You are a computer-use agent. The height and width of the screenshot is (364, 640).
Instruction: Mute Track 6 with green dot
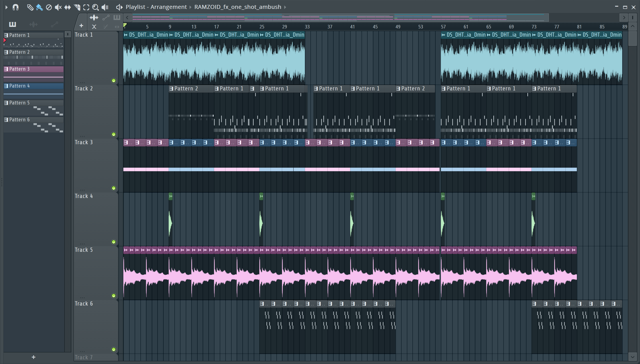coord(114,349)
